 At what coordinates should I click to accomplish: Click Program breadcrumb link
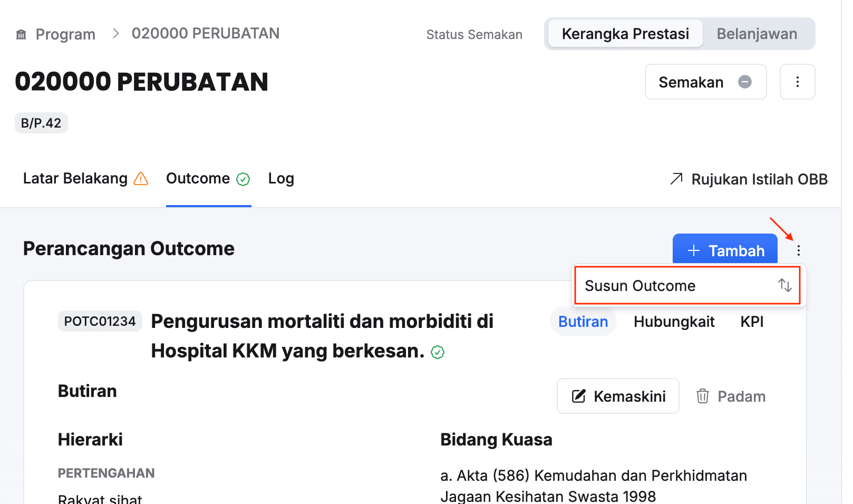pyautogui.click(x=65, y=35)
